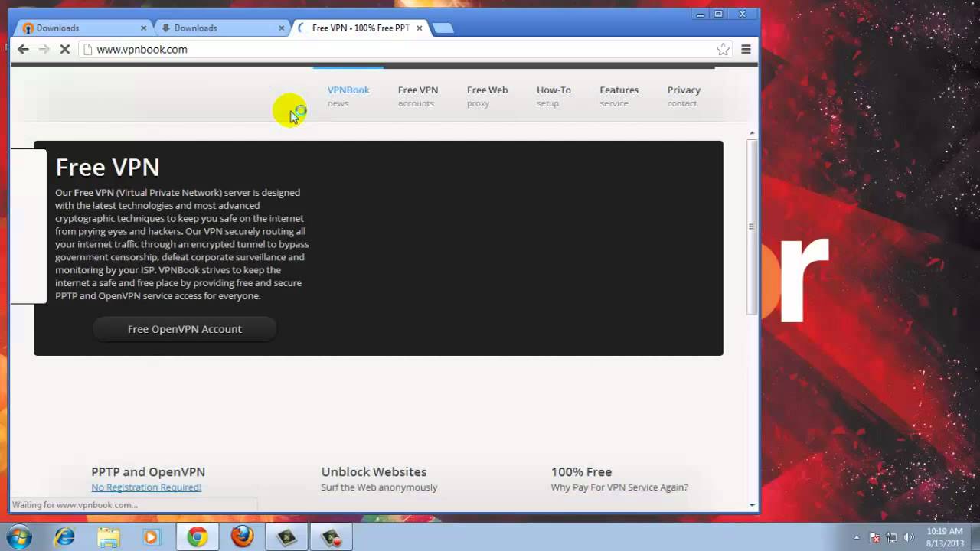Stop loading the page with the X button
The width and height of the screenshot is (980, 551).
tap(65, 49)
